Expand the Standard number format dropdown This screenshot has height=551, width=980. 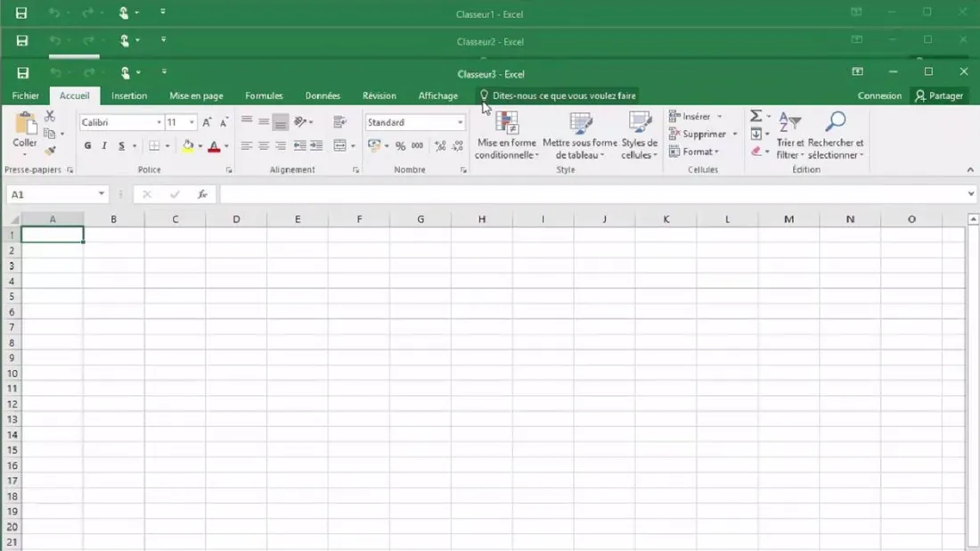point(460,123)
